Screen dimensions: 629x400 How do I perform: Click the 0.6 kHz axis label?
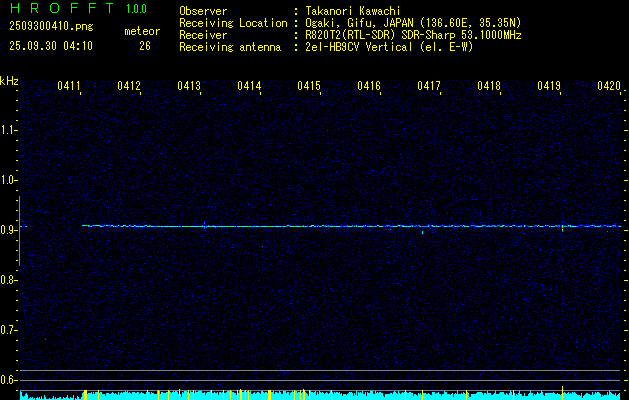(8, 380)
